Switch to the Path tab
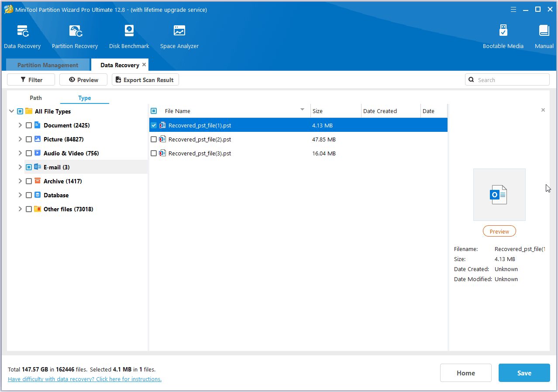Screen dimensions: 558x392 click(x=36, y=98)
